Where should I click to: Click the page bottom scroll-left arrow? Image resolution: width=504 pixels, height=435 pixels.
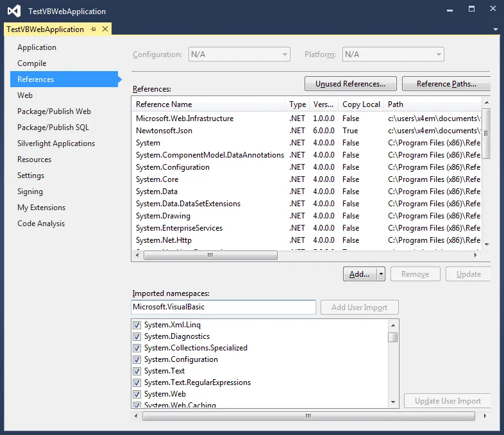136,416
